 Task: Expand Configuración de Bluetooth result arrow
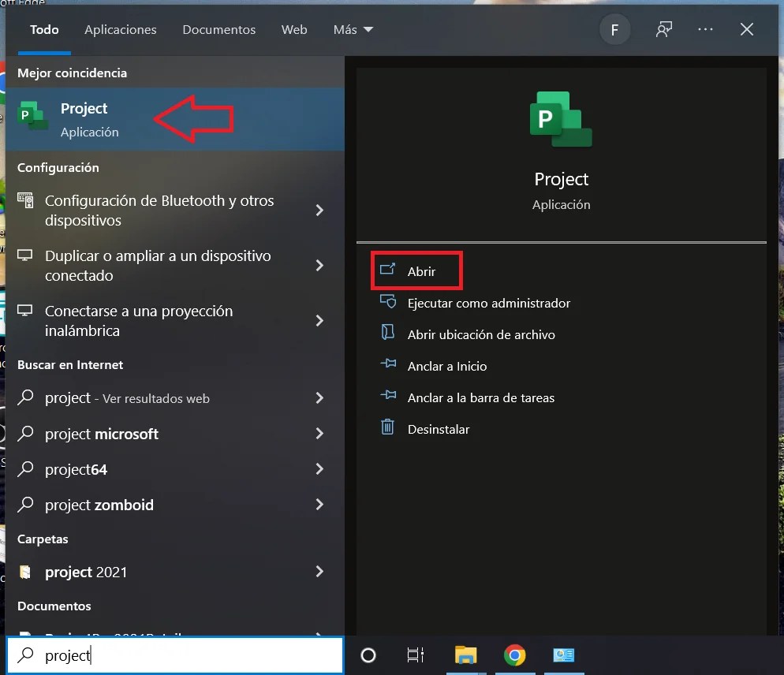click(320, 210)
